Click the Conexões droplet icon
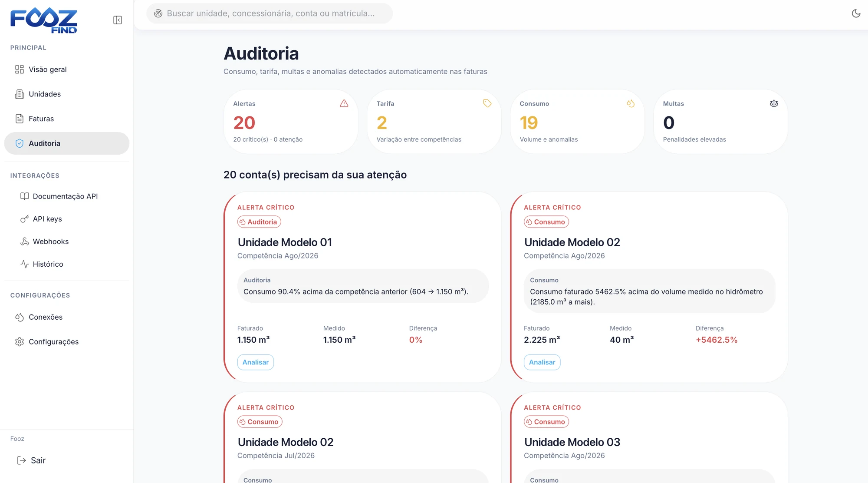This screenshot has width=868, height=483. [20, 317]
